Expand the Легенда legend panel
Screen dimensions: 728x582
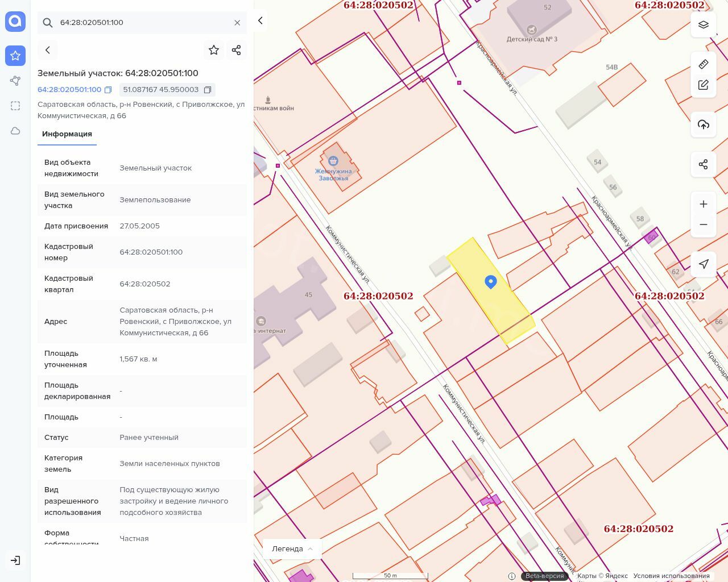(x=292, y=548)
